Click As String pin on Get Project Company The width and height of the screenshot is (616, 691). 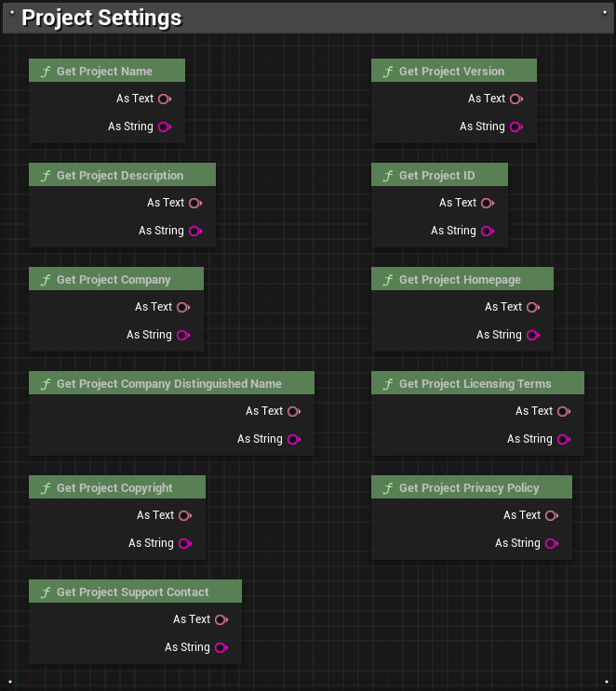[183, 335]
